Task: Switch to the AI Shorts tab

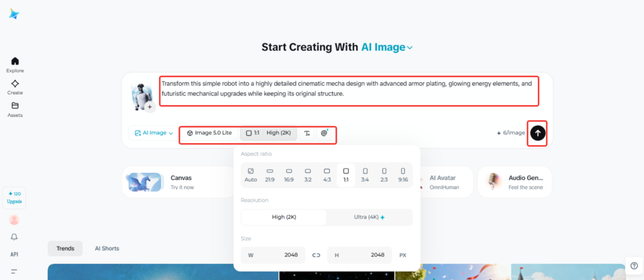Action: (x=107, y=249)
